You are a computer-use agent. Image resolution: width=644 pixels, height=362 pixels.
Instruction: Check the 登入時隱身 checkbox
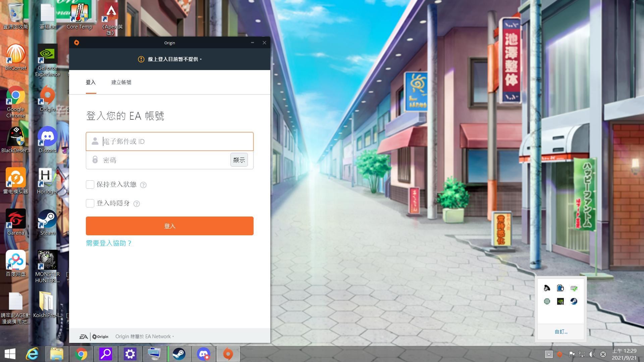pos(90,203)
